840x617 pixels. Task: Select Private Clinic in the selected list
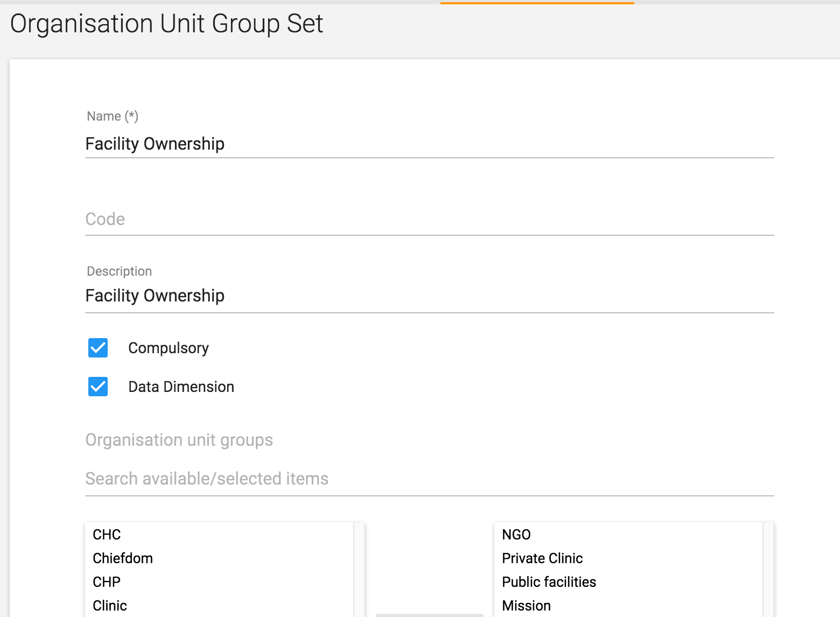542,558
